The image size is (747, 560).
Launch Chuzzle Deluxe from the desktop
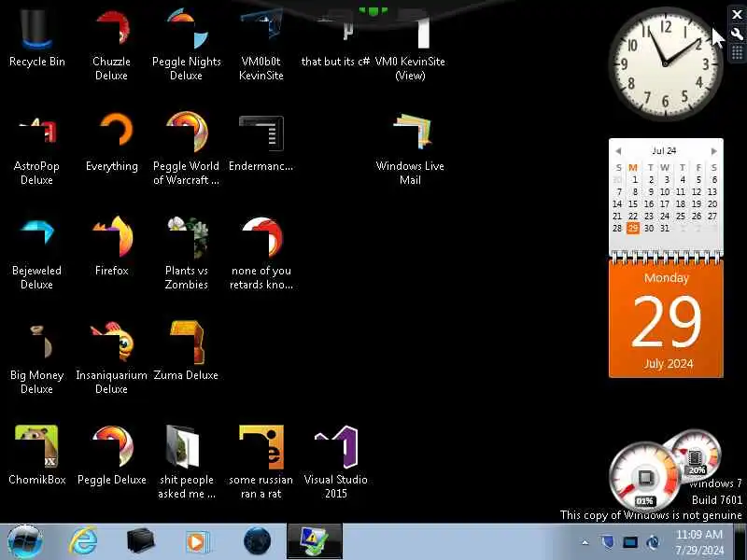(111, 45)
